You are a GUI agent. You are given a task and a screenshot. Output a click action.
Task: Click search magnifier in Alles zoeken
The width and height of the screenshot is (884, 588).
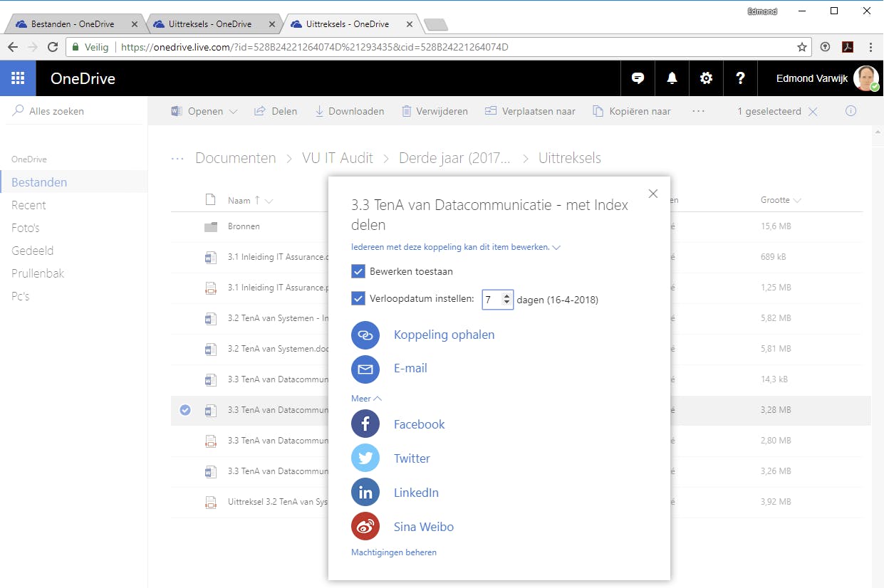18,111
